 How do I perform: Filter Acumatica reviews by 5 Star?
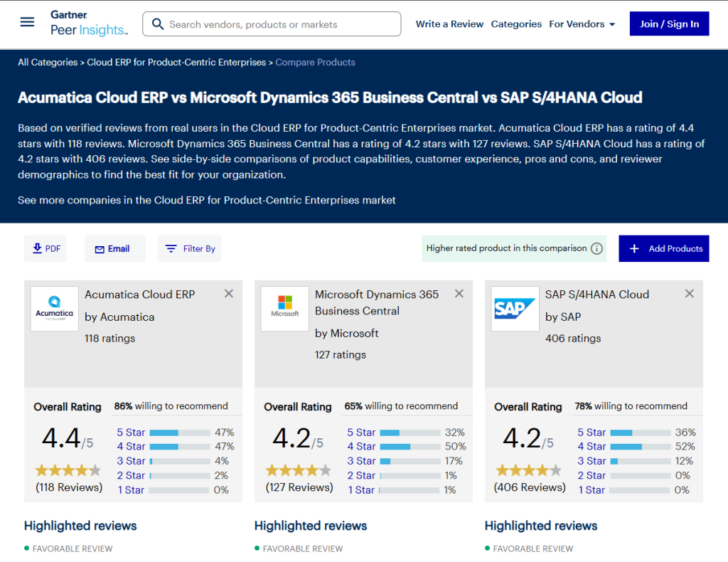click(x=131, y=433)
